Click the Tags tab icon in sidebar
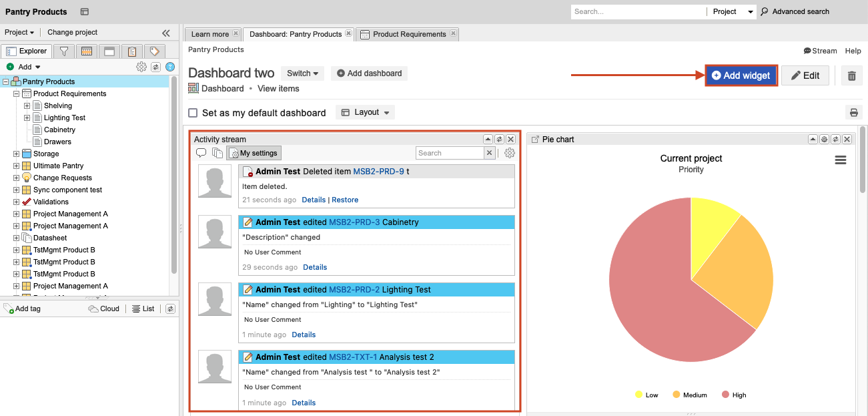 pyautogui.click(x=154, y=51)
